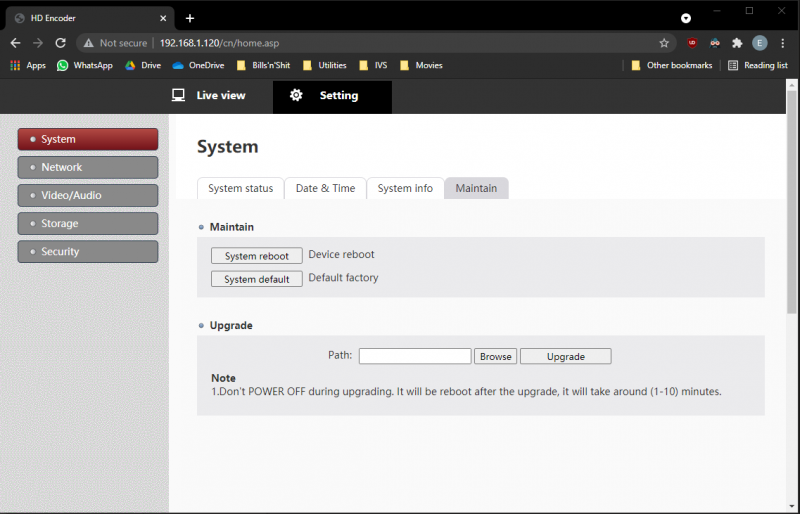The image size is (800, 514).
Task: Switch to the Live view page
Action: [x=209, y=95]
